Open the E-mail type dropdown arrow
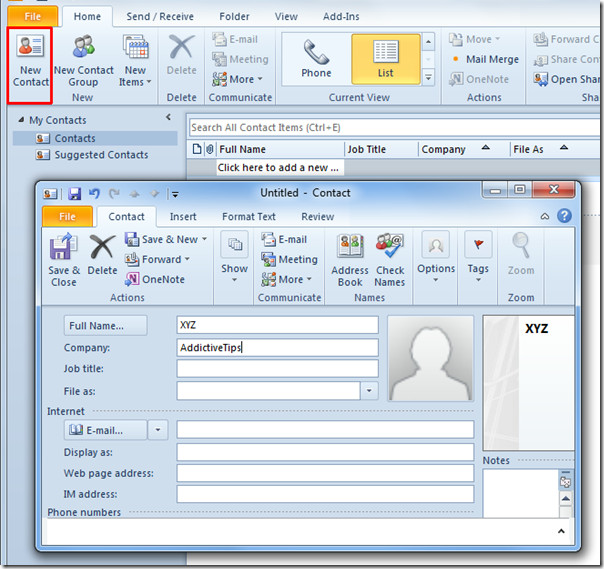 tap(158, 430)
